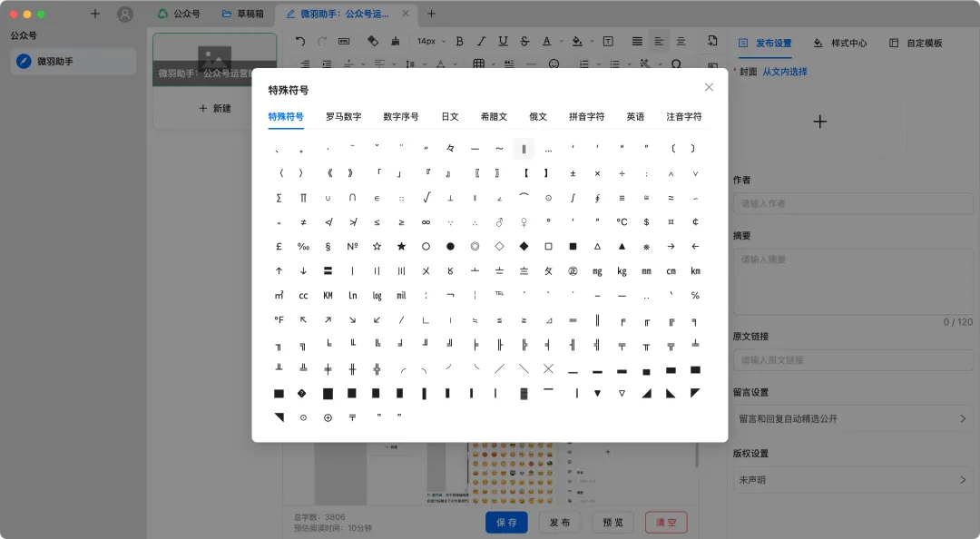
Task: Click the 作者 input field
Action: 853,203
